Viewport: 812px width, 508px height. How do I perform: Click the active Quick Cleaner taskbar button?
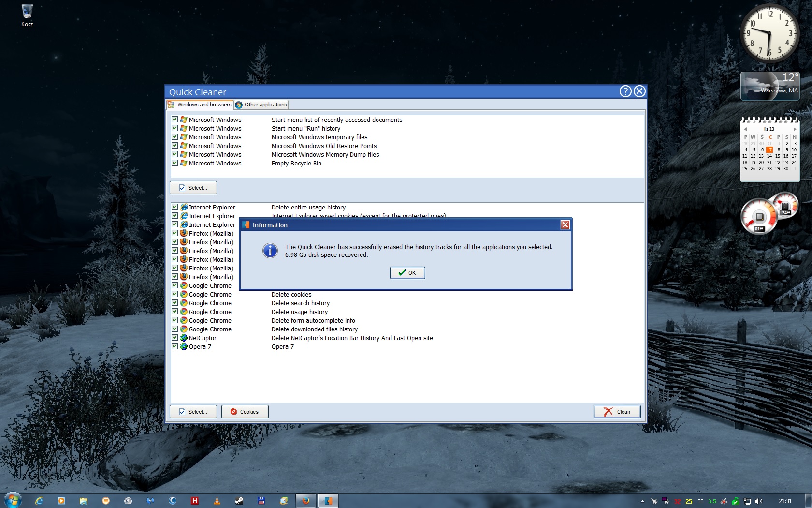328,501
